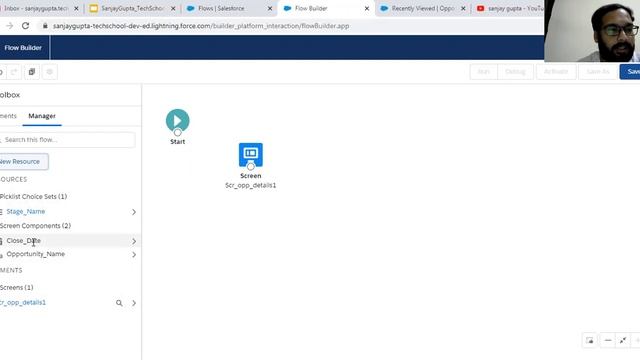
Task: Close the Flow Builder browser tab
Action: (367, 8)
